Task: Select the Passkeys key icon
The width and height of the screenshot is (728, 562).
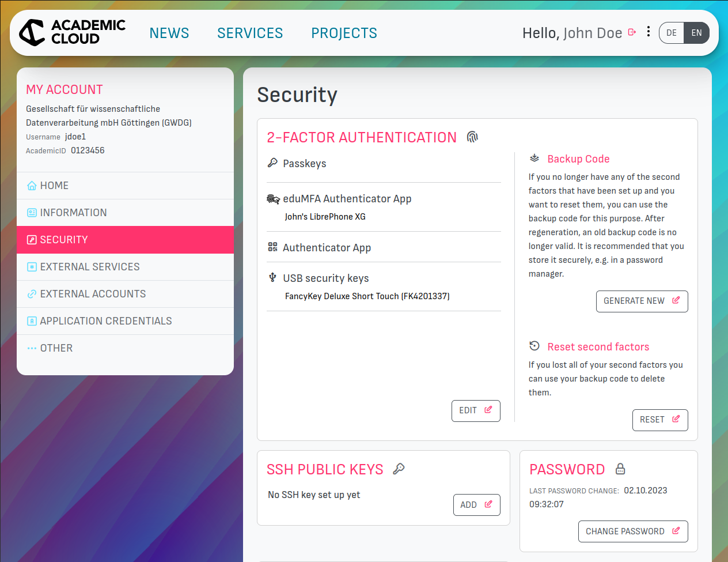Action: (272, 163)
